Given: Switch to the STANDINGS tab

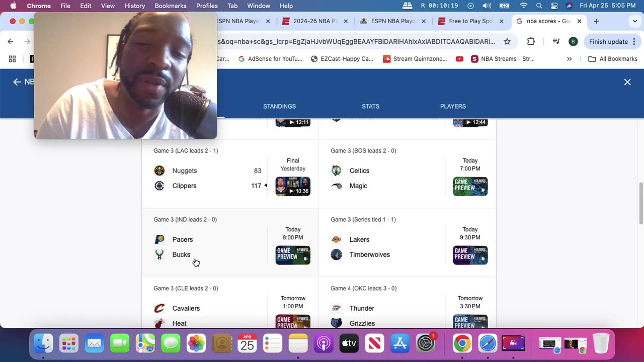Looking at the screenshot, I should pyautogui.click(x=279, y=106).
